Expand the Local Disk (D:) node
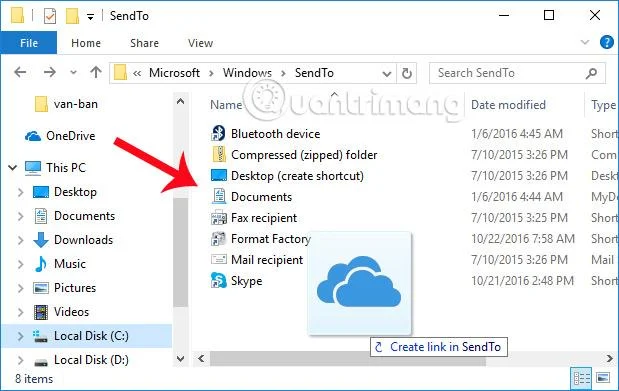Viewport: 619px width, 391px height. (x=21, y=360)
